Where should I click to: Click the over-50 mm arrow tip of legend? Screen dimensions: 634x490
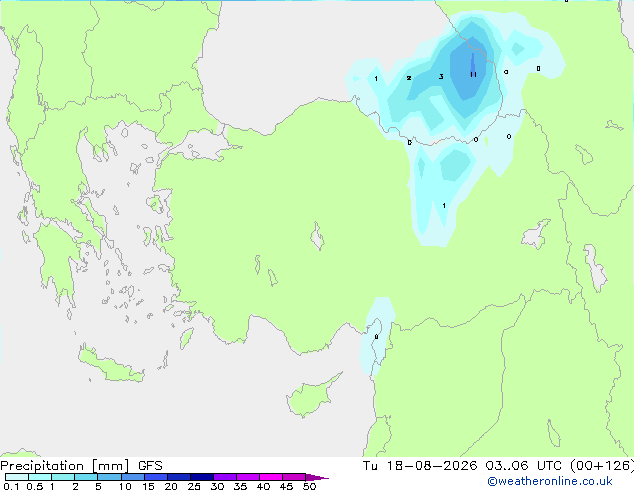(x=317, y=477)
